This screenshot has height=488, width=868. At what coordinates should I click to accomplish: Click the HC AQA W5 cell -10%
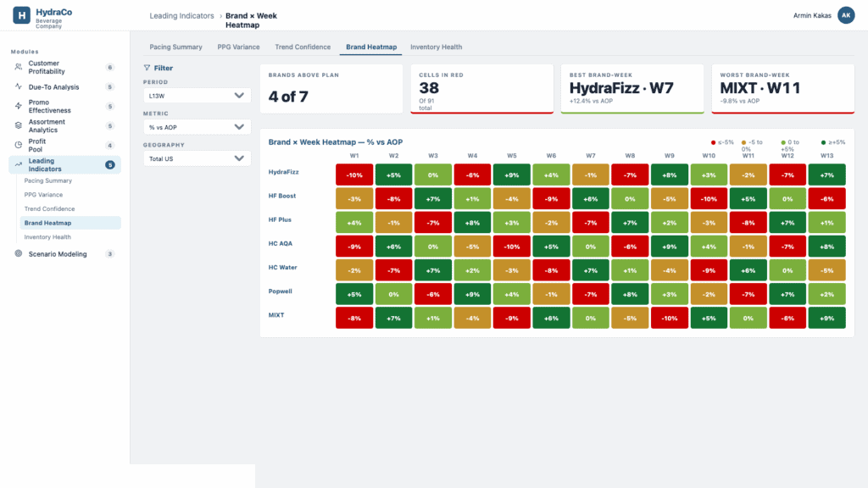coord(511,247)
